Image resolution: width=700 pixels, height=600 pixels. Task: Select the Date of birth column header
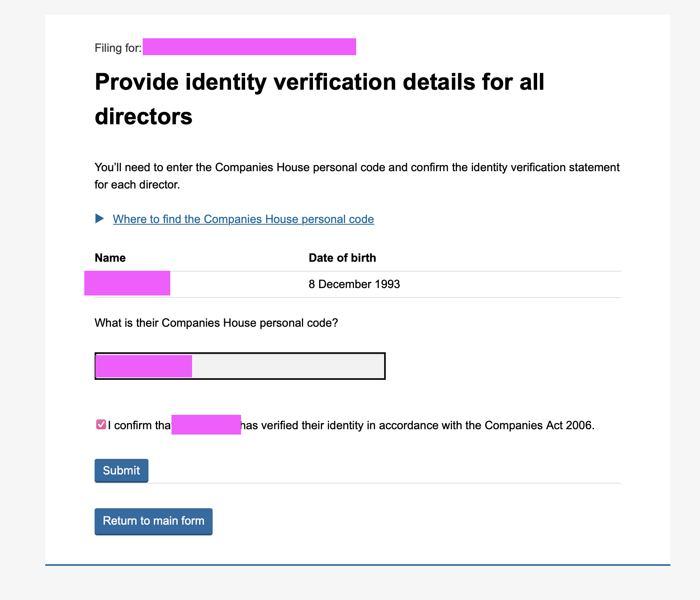(342, 258)
